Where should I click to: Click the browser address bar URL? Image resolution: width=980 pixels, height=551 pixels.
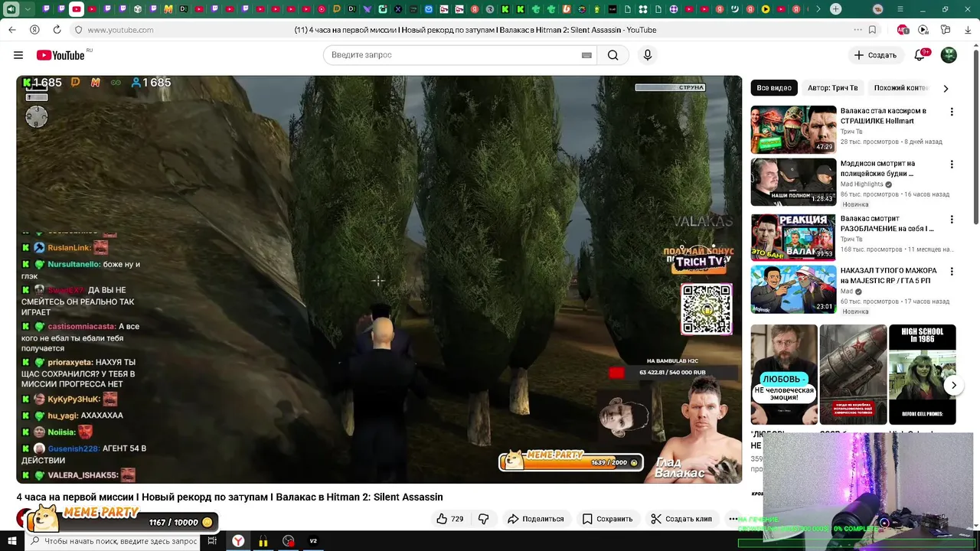click(120, 30)
